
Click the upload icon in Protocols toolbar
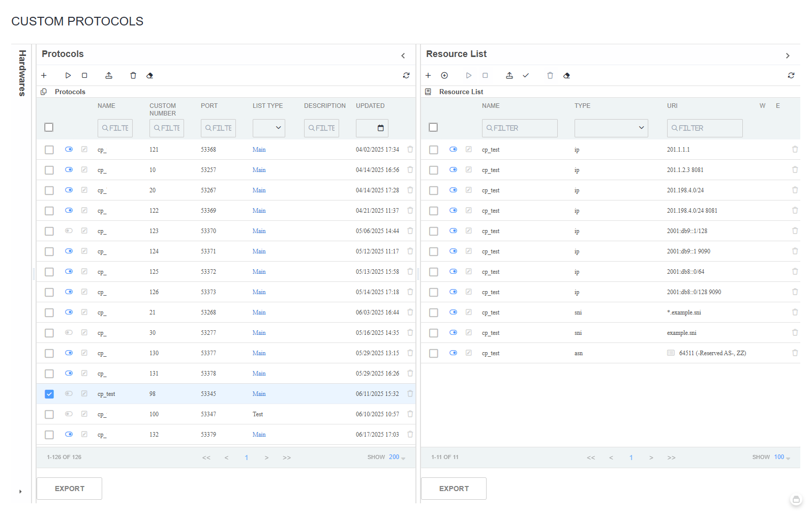pyautogui.click(x=109, y=76)
